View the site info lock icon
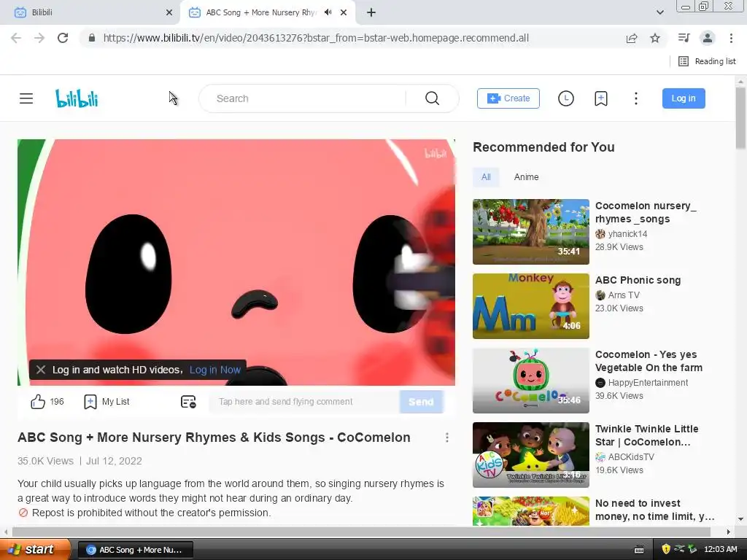 92,38
